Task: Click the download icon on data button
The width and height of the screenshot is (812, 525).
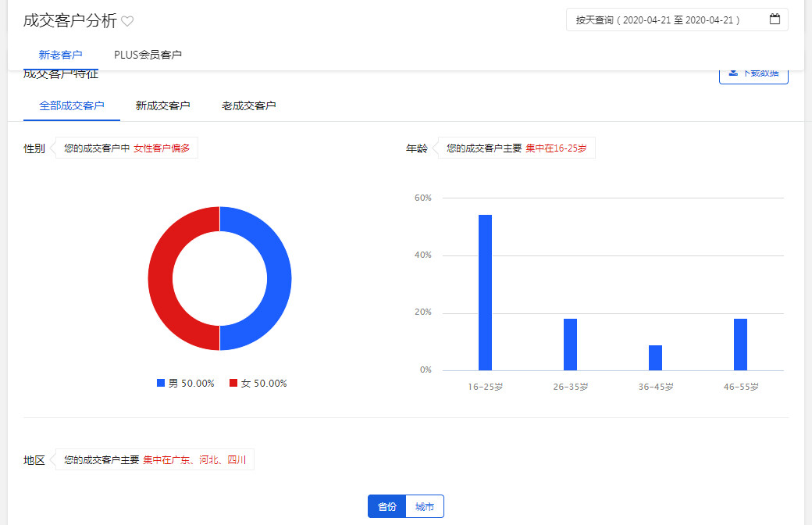Action: pos(733,73)
